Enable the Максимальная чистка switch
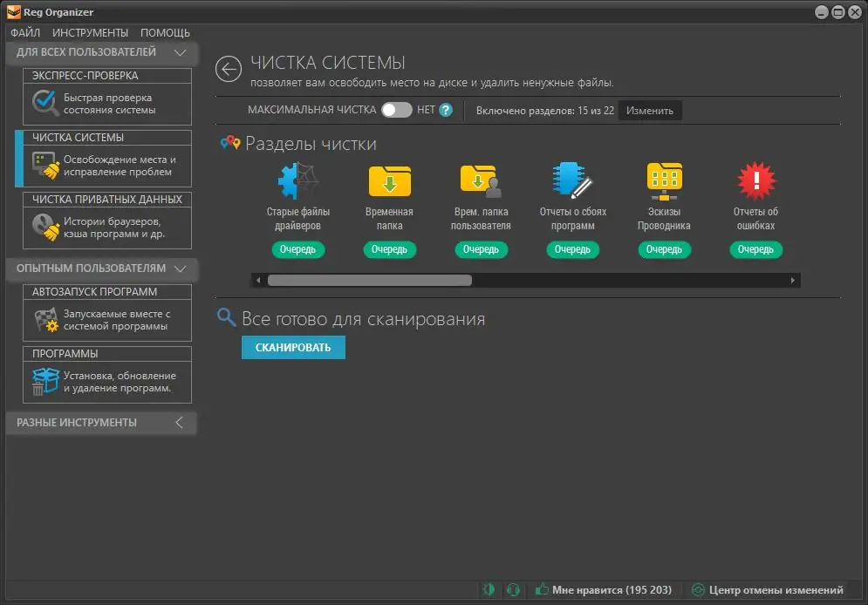868x605 pixels. tap(399, 110)
